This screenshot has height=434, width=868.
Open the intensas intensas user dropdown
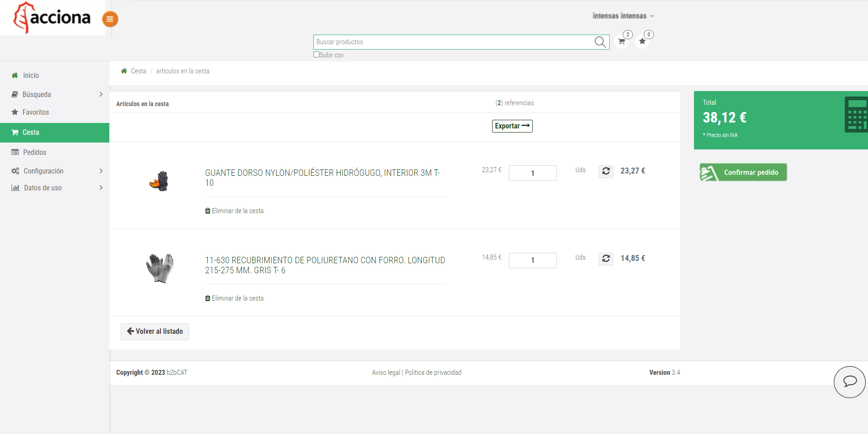[623, 16]
